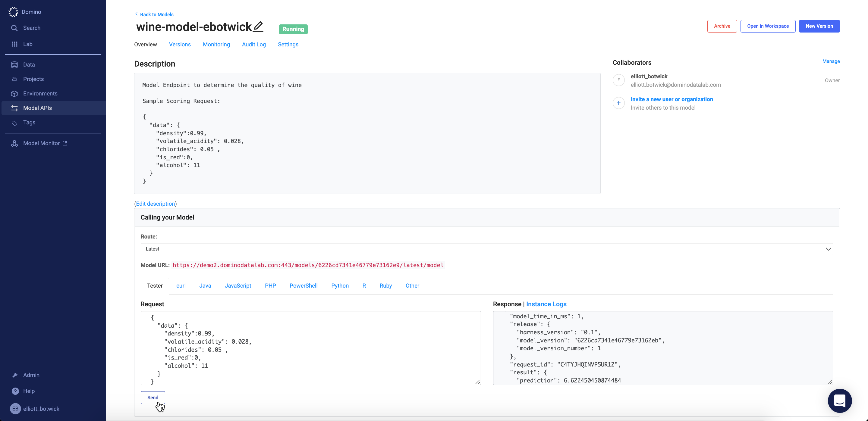The width and height of the screenshot is (868, 421).
Task: Click the Data database icon
Action: coord(14,65)
